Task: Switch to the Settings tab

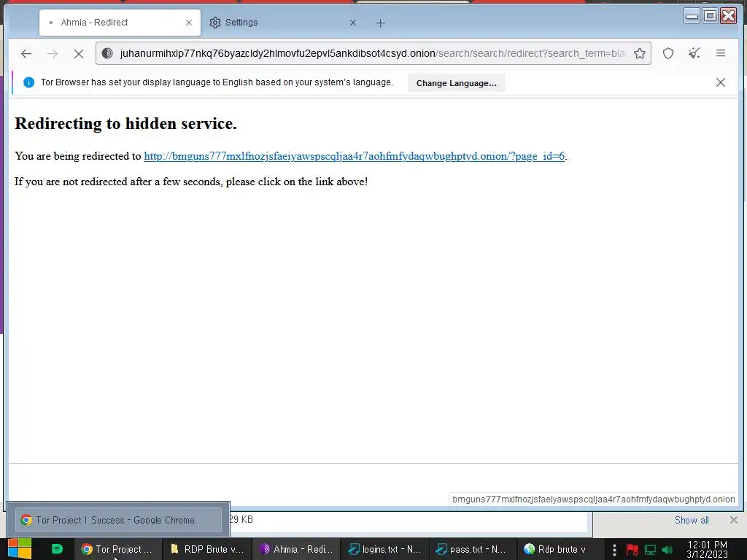Action: tap(284, 23)
